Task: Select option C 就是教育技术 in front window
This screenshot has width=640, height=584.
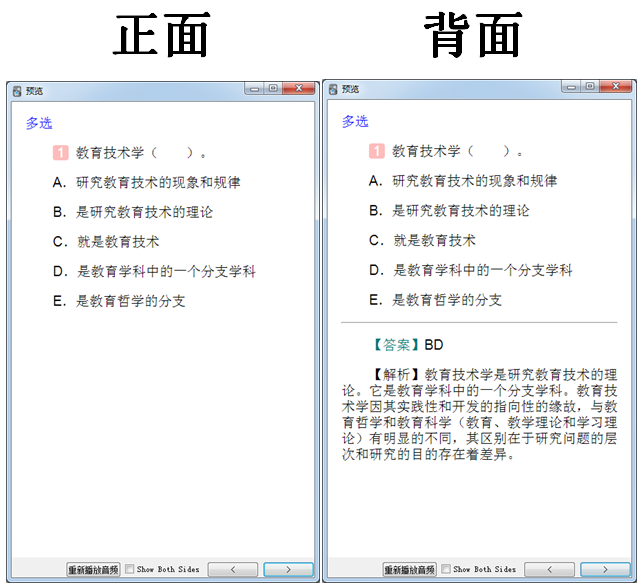Action: (x=106, y=242)
